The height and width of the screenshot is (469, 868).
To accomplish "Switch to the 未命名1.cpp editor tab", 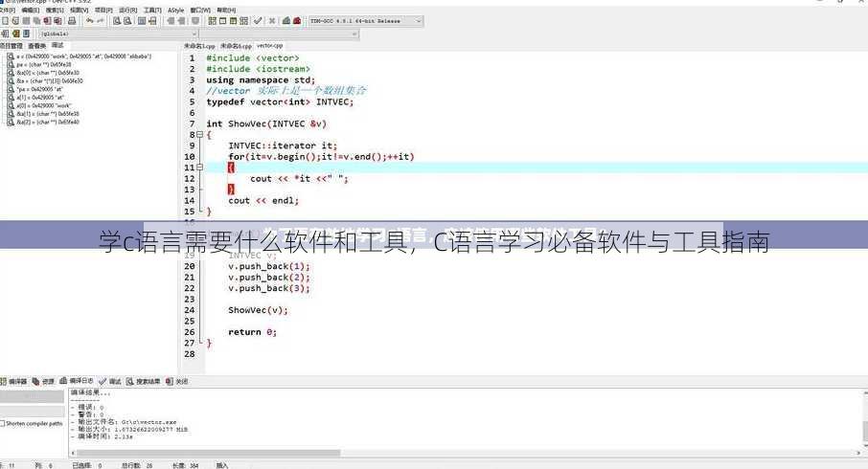I will pos(199,46).
